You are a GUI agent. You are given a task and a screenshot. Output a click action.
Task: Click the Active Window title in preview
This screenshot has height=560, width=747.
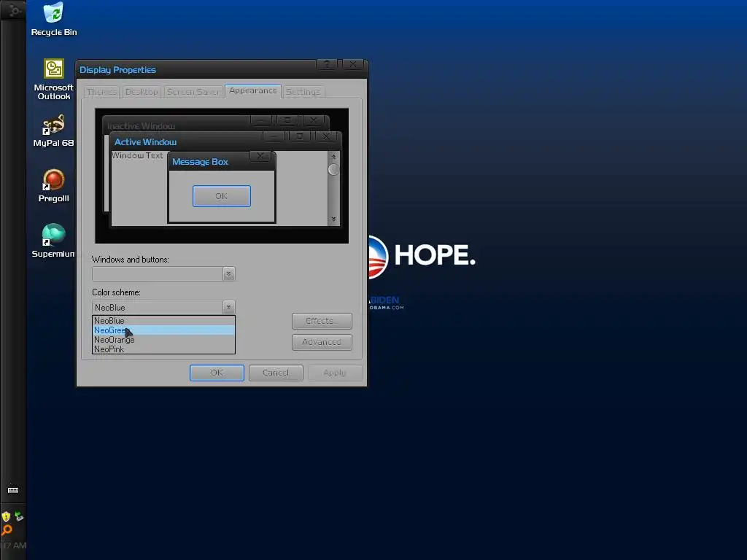click(x=145, y=142)
